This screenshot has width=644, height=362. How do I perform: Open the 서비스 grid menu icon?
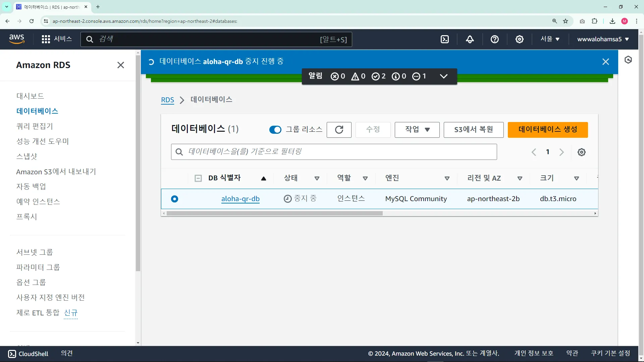pyautogui.click(x=46, y=39)
